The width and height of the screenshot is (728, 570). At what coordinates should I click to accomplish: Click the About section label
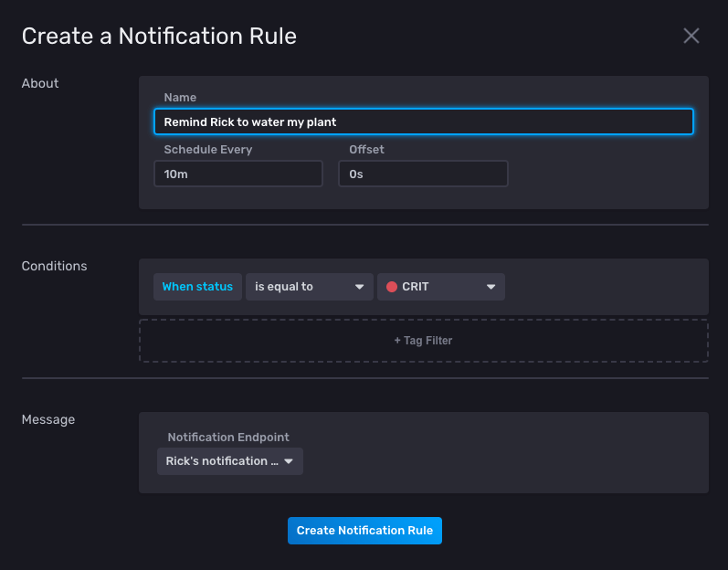point(40,83)
